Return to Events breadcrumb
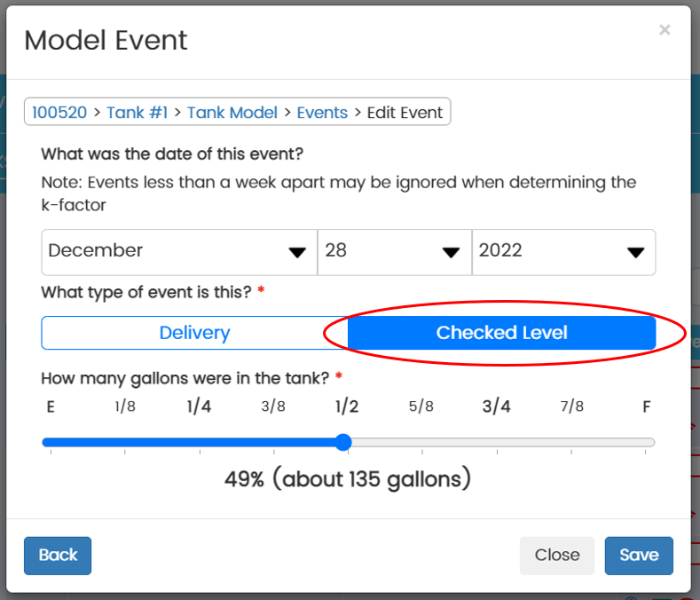Viewport: 700px width, 600px height. (322, 112)
